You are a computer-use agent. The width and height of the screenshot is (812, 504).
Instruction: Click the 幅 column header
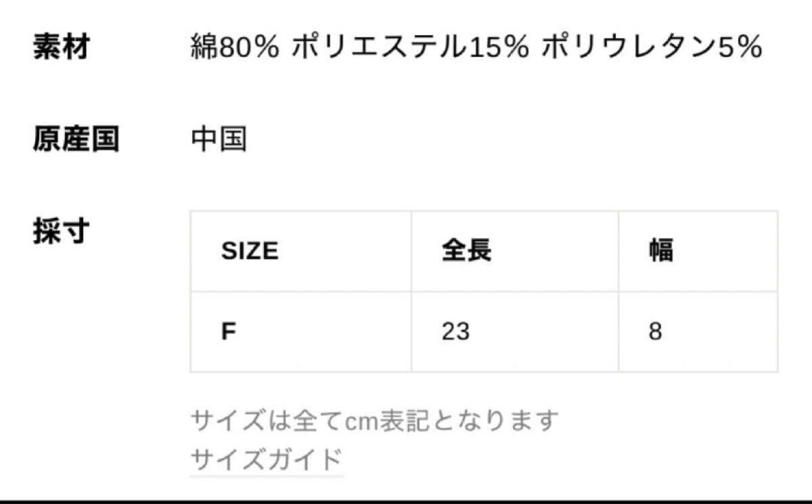[x=660, y=252]
